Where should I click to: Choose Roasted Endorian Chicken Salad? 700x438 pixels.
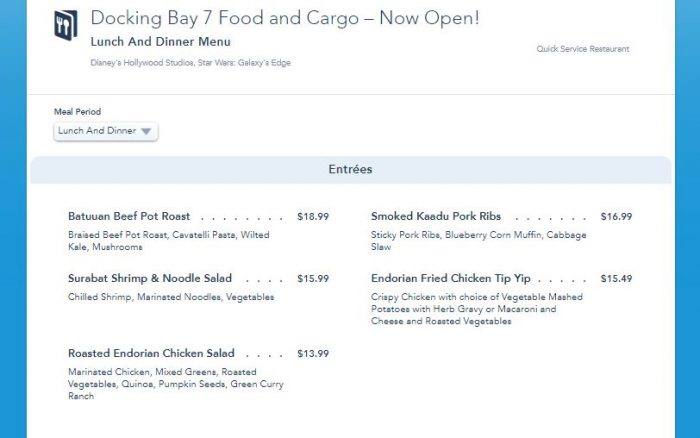pos(151,353)
